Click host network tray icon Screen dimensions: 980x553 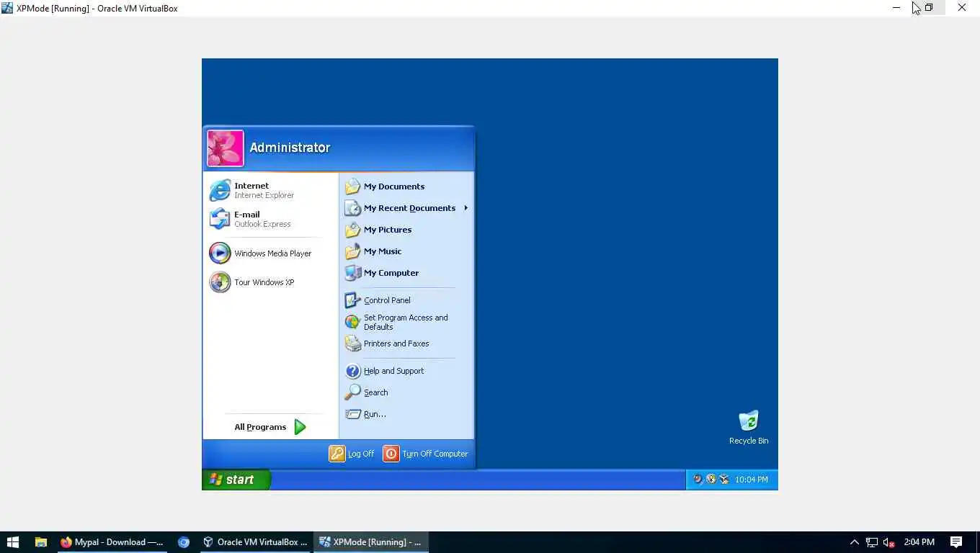(x=872, y=542)
